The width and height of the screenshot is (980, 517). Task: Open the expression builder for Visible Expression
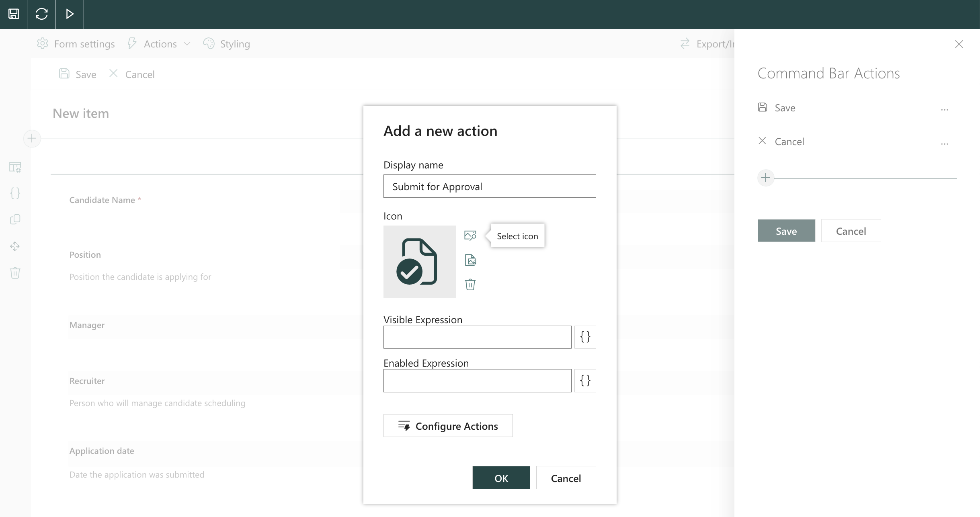[585, 337]
